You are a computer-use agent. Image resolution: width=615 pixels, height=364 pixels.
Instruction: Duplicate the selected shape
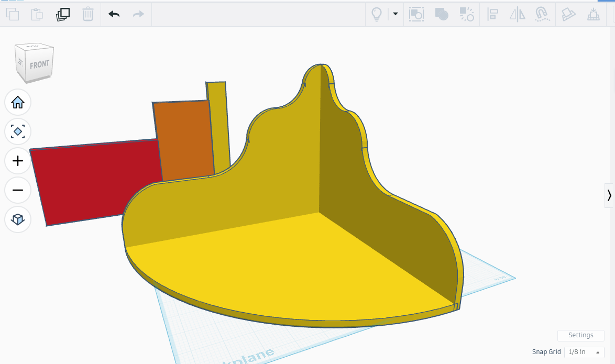click(x=62, y=14)
